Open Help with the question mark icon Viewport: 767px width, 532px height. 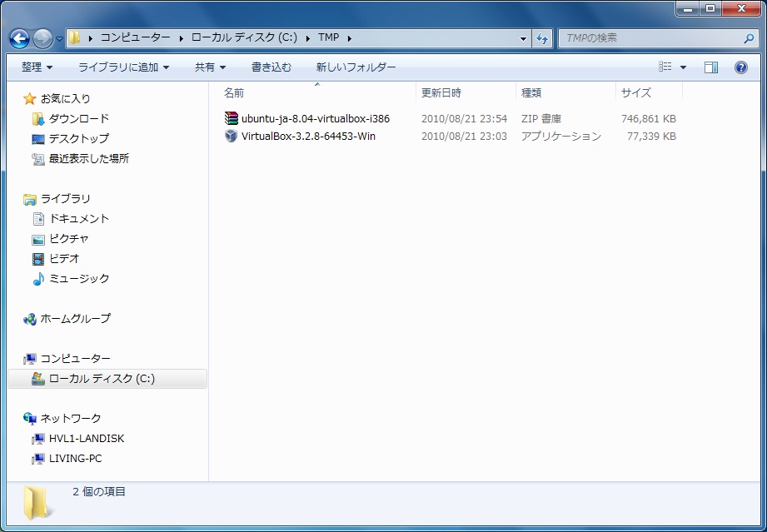(740, 67)
